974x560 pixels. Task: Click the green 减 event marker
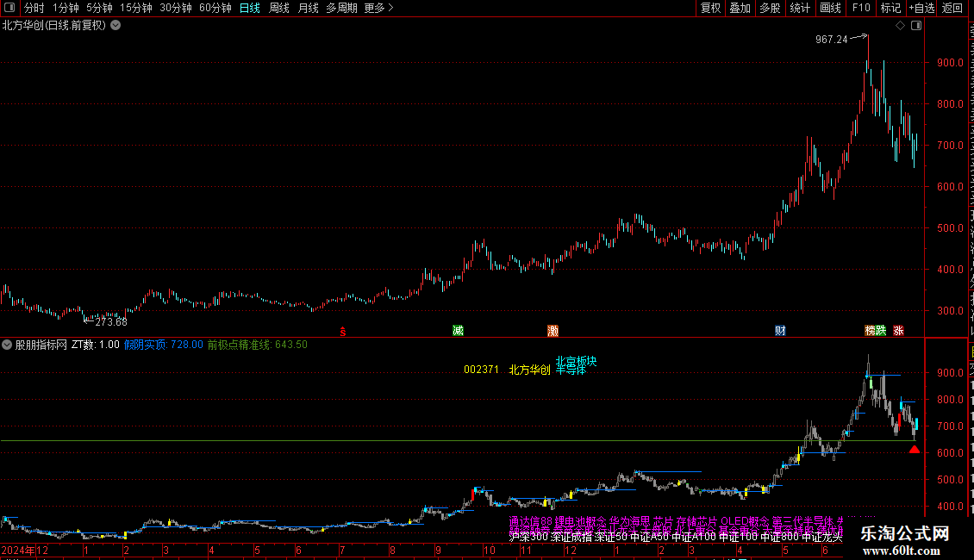[458, 331]
